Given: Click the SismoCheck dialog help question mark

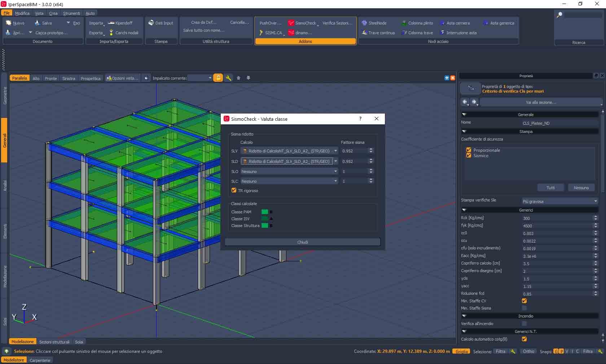Looking at the screenshot, I should tap(360, 119).
